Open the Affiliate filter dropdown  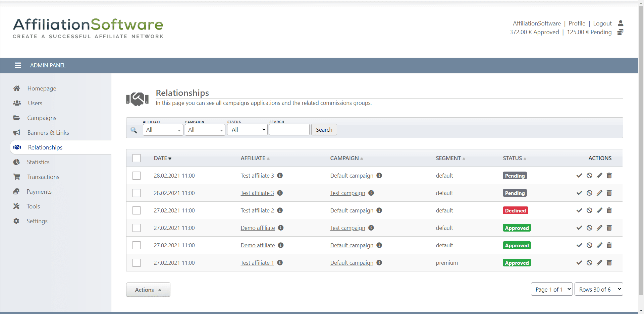point(163,130)
